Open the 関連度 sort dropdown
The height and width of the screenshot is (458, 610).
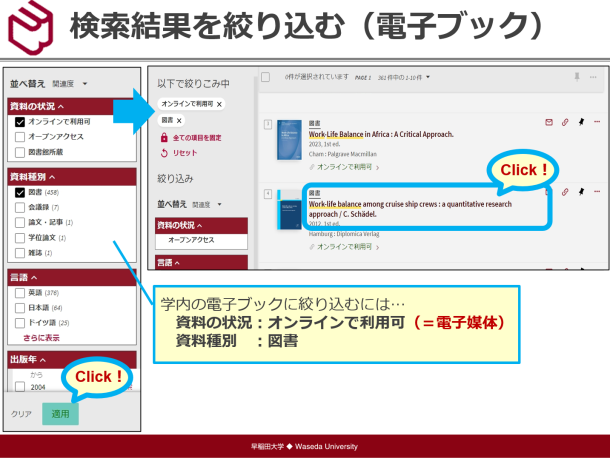(x=71, y=84)
